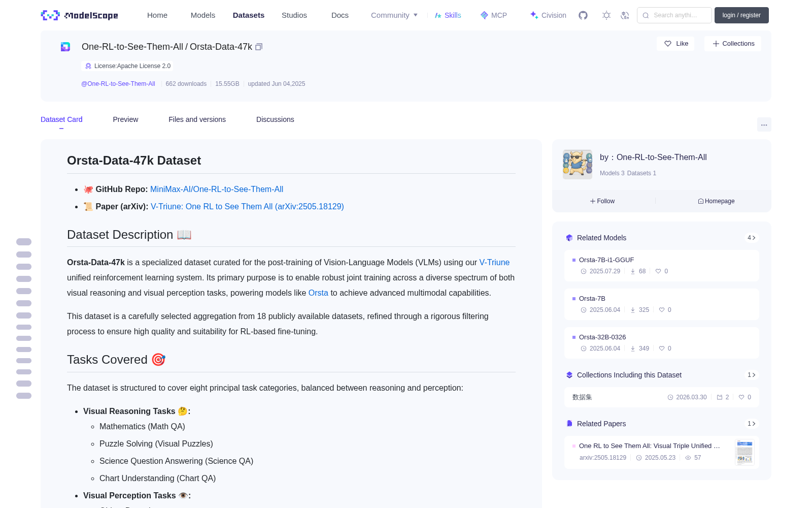Click the '662 downloads' text

coord(186,84)
